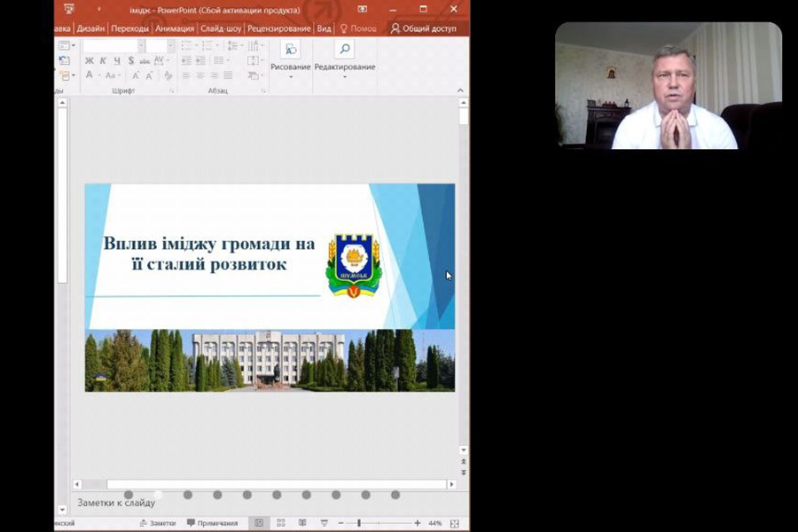Toggle underline (Ч) formatting

click(x=116, y=61)
